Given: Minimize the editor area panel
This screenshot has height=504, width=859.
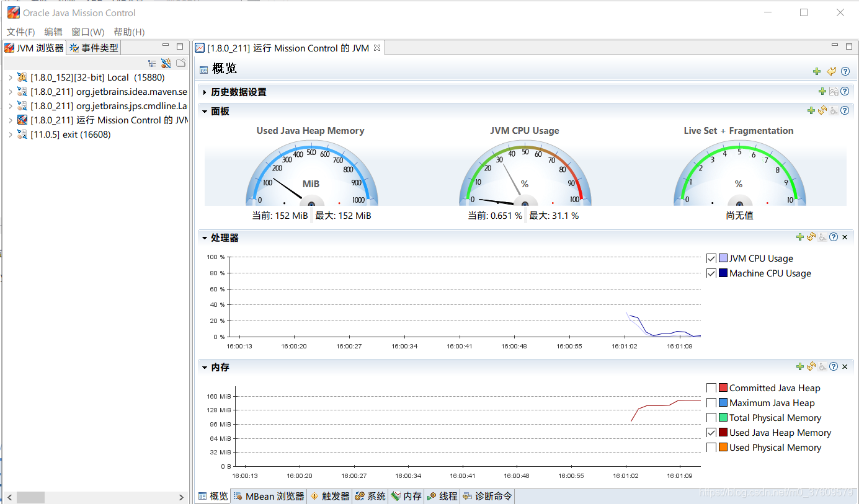Looking at the screenshot, I should [x=835, y=45].
